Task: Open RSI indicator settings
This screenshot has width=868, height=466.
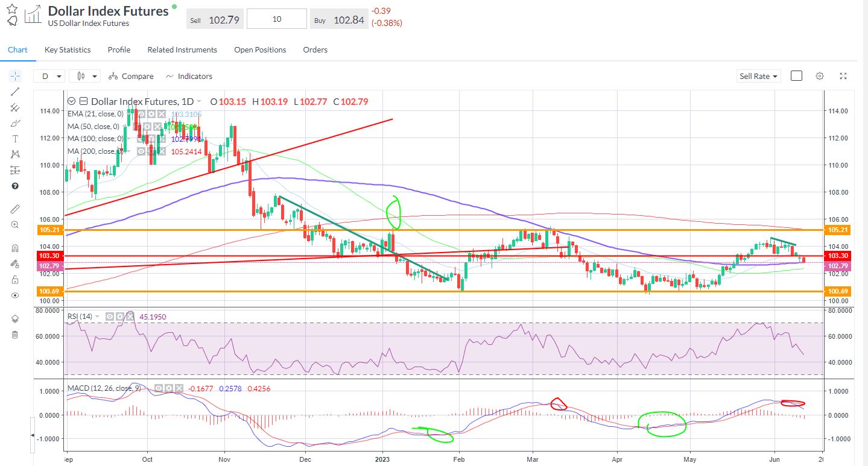Action: click(120, 316)
